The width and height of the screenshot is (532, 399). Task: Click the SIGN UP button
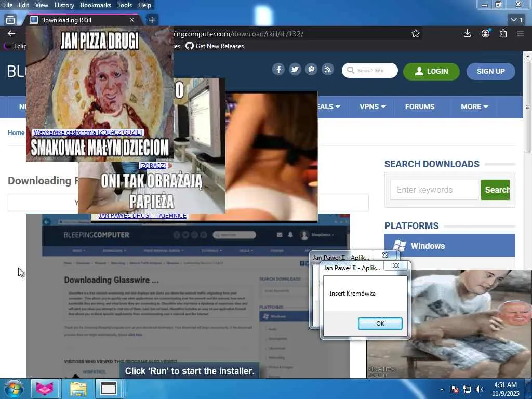pos(490,71)
